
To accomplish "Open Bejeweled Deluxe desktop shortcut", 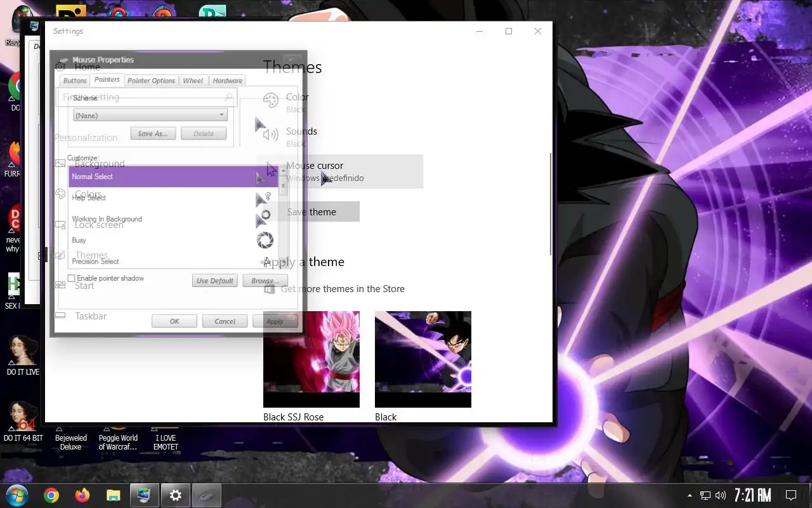I will (x=70, y=438).
